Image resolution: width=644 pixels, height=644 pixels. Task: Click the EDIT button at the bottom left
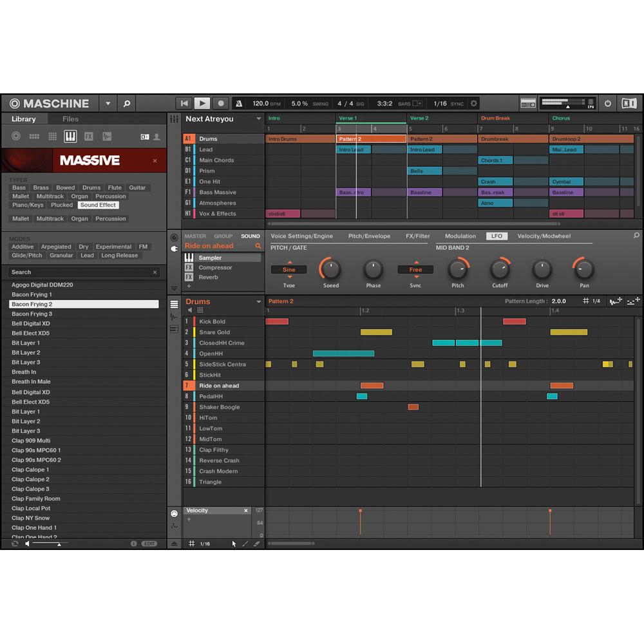point(149,543)
